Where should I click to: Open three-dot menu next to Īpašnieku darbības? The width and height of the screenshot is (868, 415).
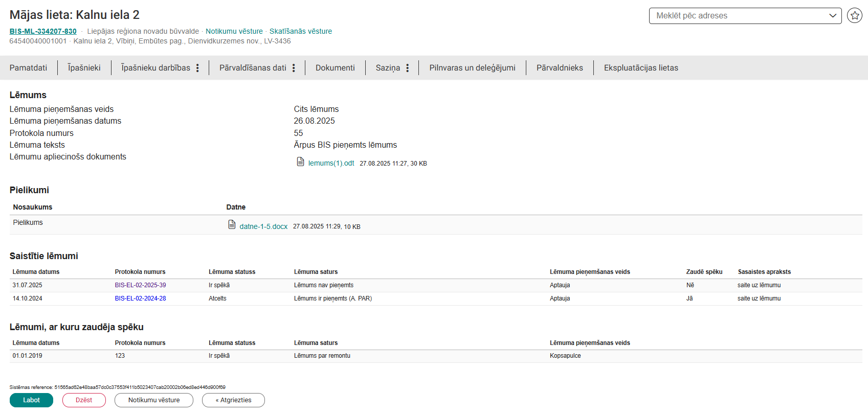197,68
